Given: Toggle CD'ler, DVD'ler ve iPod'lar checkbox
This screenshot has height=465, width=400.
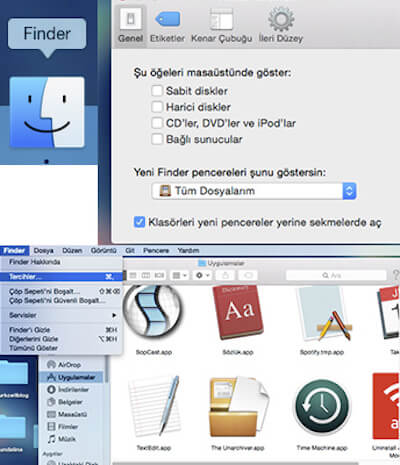Looking at the screenshot, I should pos(157,123).
